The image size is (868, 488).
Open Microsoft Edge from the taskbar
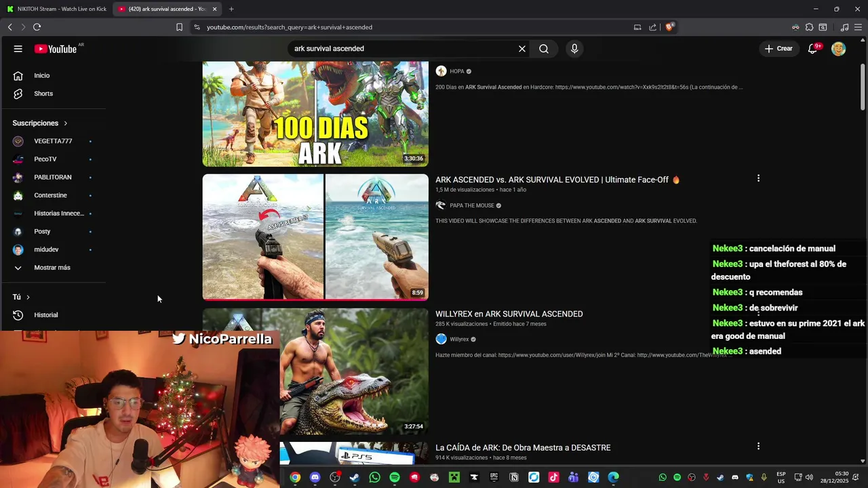[x=613, y=477]
